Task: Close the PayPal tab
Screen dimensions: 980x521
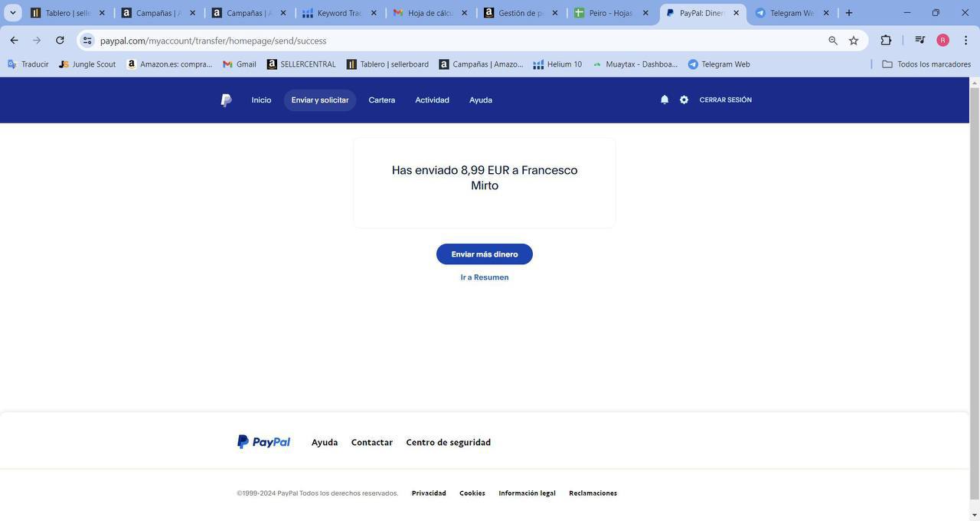Action: click(736, 13)
